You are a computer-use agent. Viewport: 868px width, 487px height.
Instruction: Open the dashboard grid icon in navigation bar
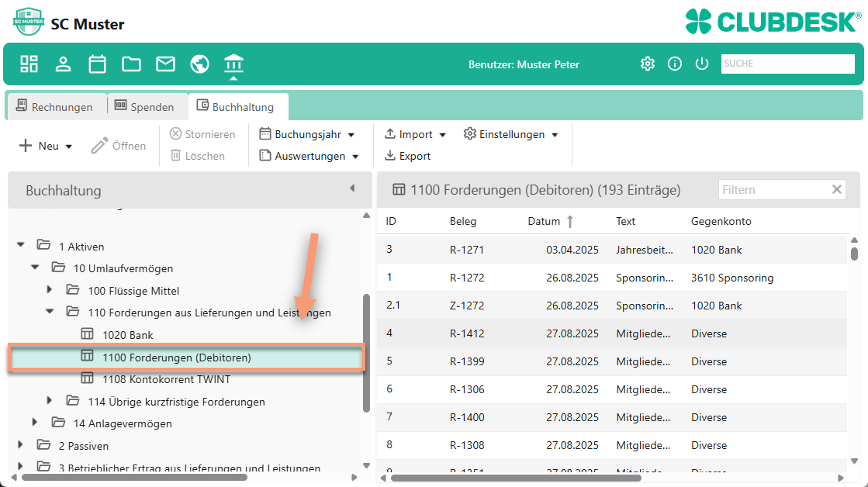pyautogui.click(x=29, y=64)
